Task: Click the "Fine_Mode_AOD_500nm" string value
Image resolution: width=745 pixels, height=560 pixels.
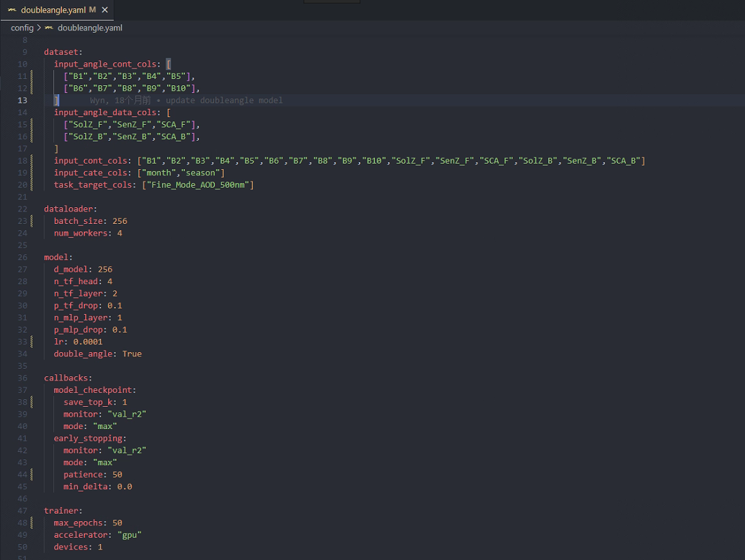Action: click(x=198, y=185)
